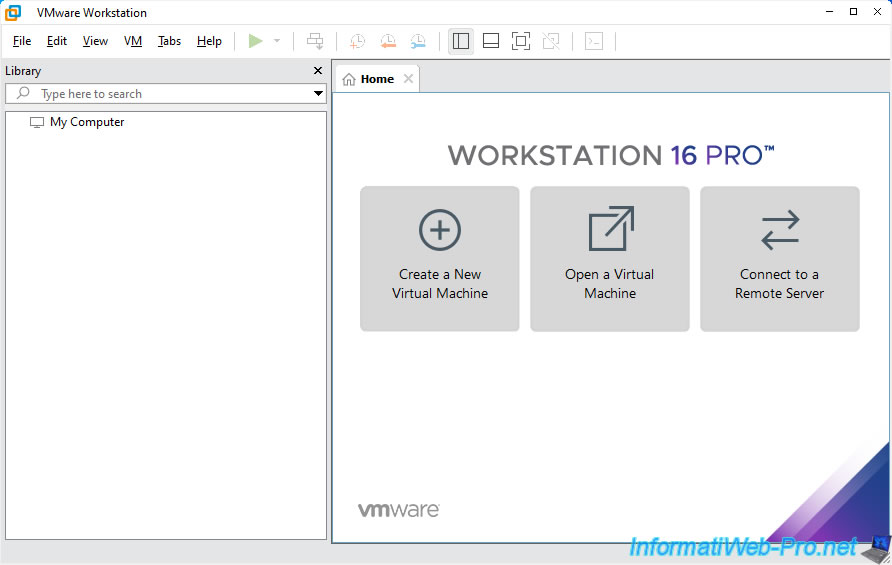The image size is (892, 565).
Task: Click the magnifier icon in search box
Action: [x=23, y=93]
